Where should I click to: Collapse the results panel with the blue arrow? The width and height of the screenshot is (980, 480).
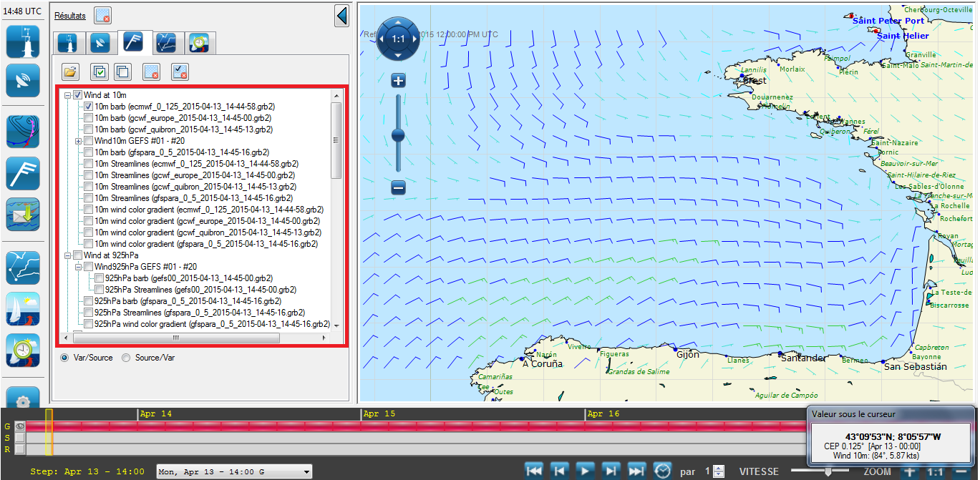point(342,16)
